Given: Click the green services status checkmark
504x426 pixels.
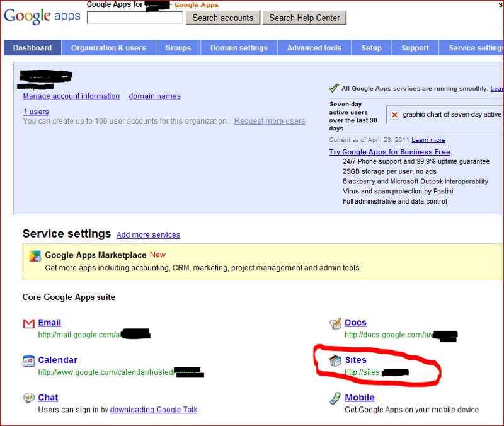Looking at the screenshot, I should click(334, 88).
